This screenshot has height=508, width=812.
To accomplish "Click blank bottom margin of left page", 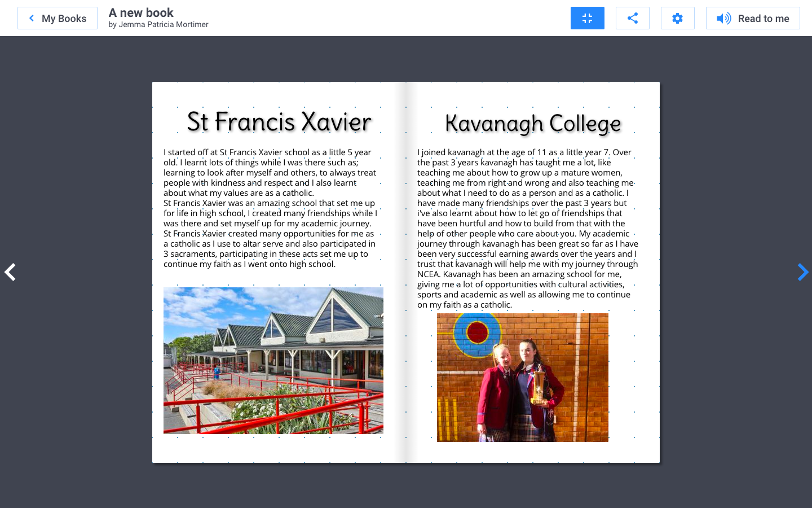I will tap(273, 449).
